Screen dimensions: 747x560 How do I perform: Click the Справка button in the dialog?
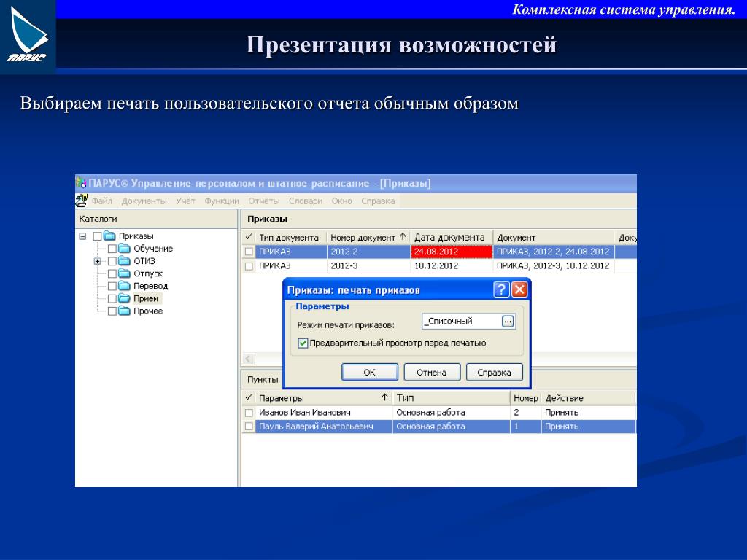494,373
